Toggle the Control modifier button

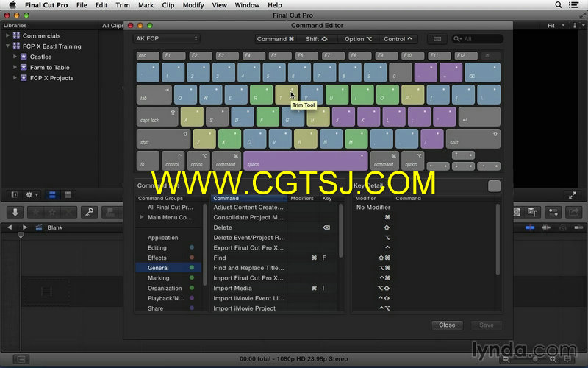pyautogui.click(x=398, y=39)
